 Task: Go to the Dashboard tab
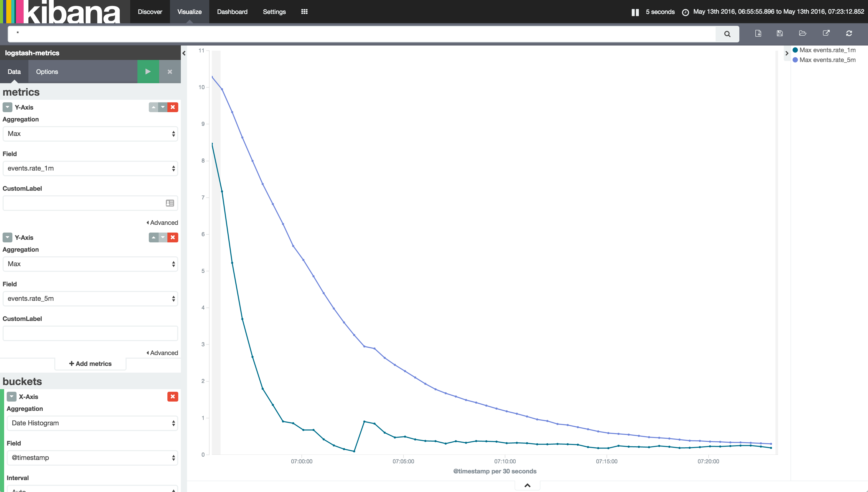click(x=232, y=11)
